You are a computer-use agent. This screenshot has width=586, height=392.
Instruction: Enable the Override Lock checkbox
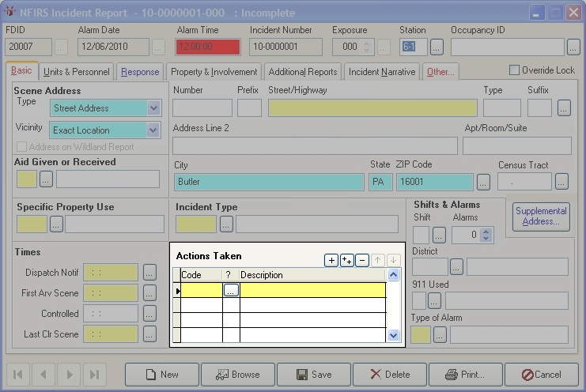click(515, 70)
